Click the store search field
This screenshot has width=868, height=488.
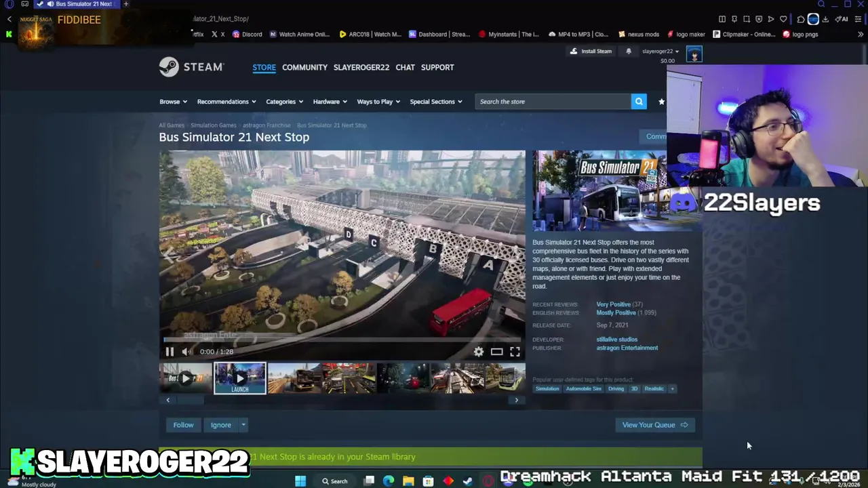553,102
